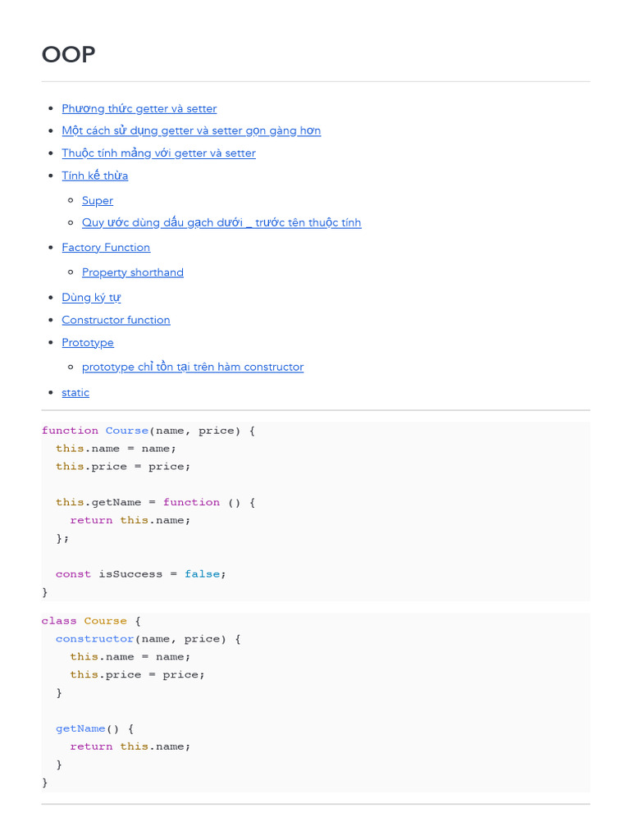Click the 'function Course(name, price)' code line
Image resolution: width=630 pixels, height=840 pixels.
[x=148, y=431]
